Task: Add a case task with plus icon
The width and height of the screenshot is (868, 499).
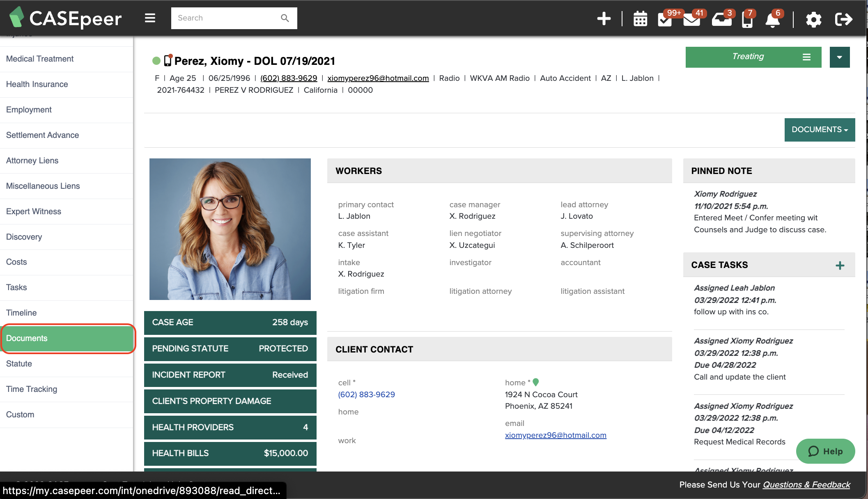Action: tap(840, 265)
